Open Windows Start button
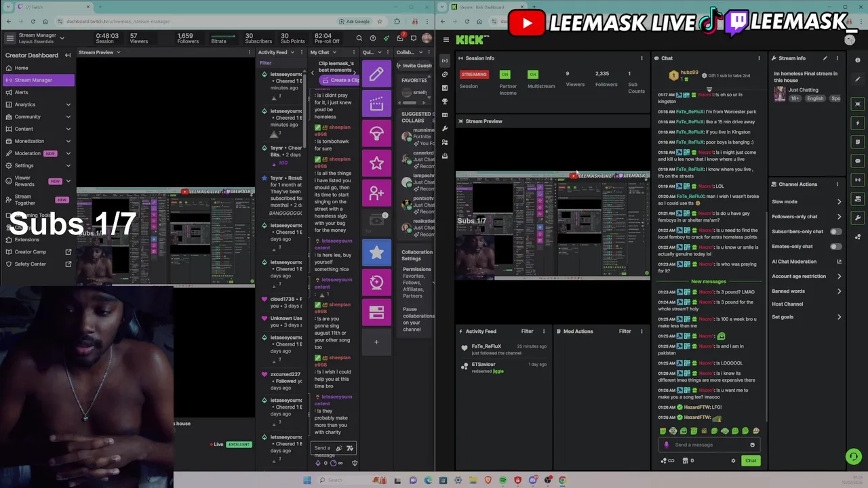 (x=307, y=481)
